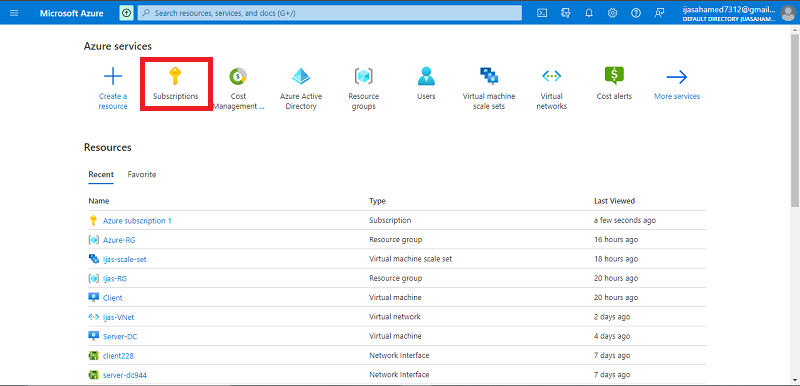
Task: Click the 'Subscription' type cell
Action: (390, 221)
